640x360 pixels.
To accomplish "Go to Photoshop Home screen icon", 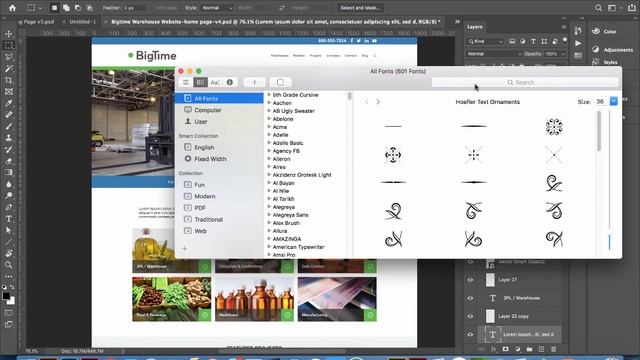I will (13, 8).
